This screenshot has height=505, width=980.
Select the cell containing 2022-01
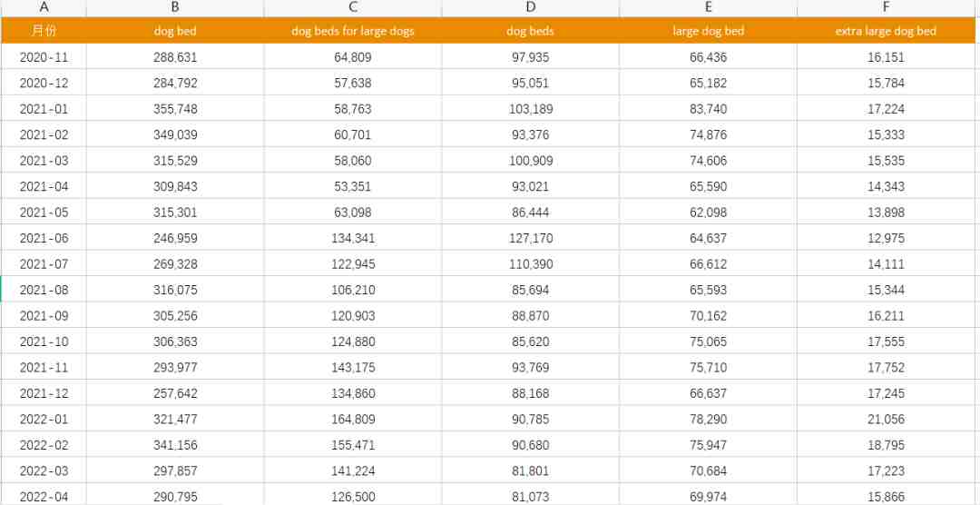tap(44, 419)
